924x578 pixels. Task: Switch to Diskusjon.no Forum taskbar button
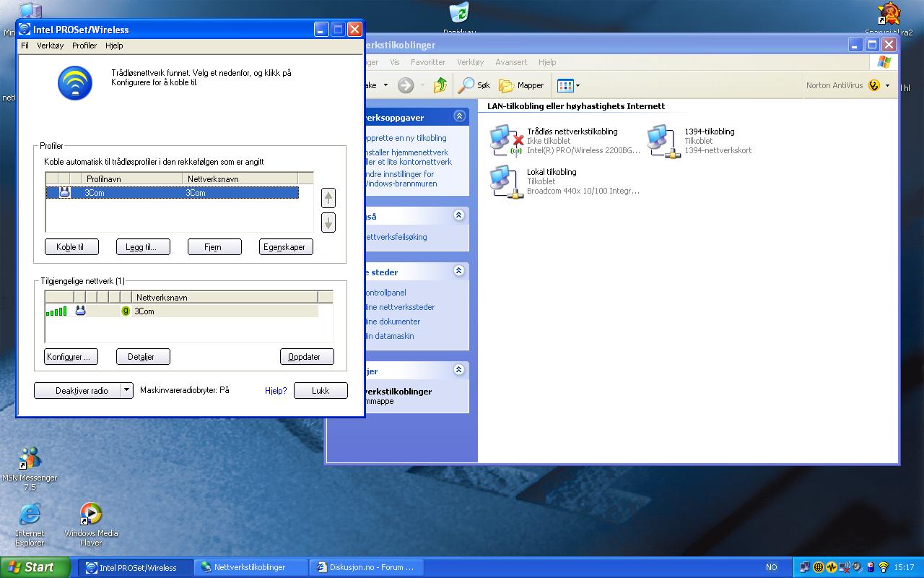pos(366,567)
